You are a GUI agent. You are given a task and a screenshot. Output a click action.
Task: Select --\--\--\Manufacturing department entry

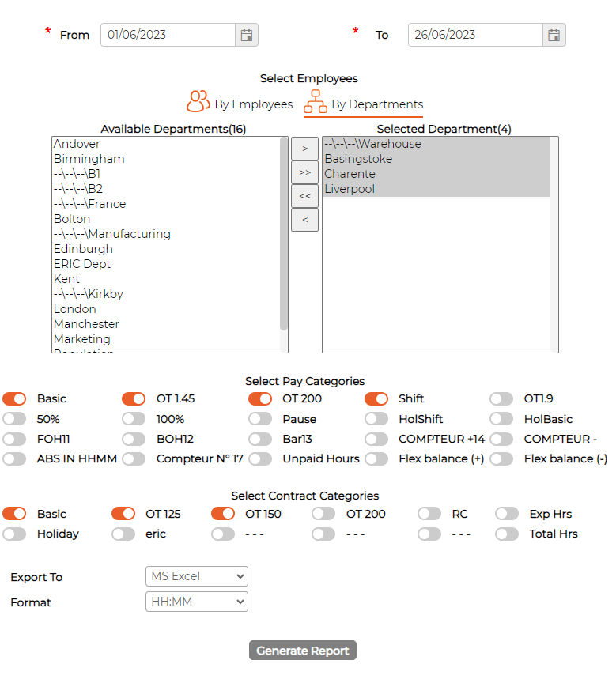[166, 234]
